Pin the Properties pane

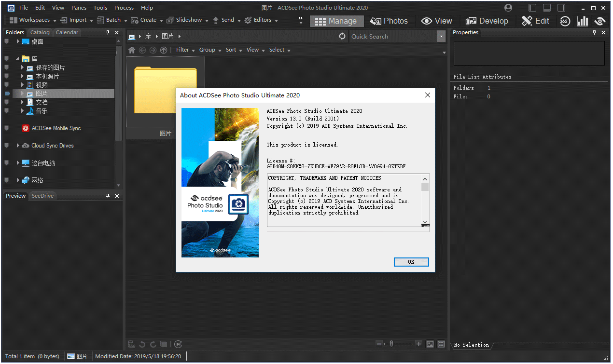pyautogui.click(x=595, y=32)
